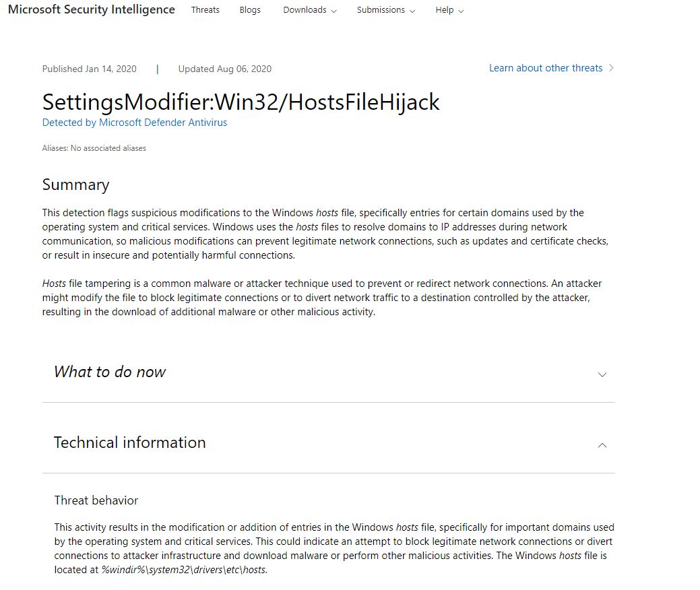Click the chevron arrow beside Help
Viewport: 700px width, 590px height.
[x=461, y=11]
